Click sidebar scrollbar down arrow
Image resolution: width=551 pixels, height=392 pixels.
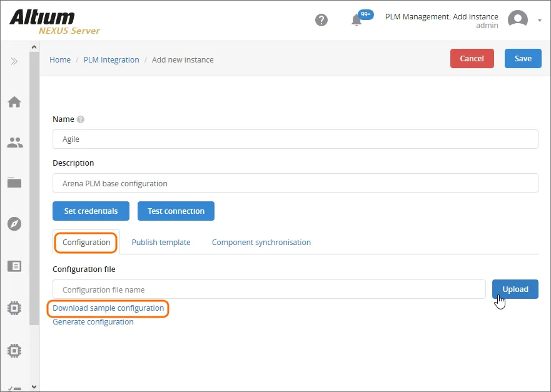coord(34,387)
